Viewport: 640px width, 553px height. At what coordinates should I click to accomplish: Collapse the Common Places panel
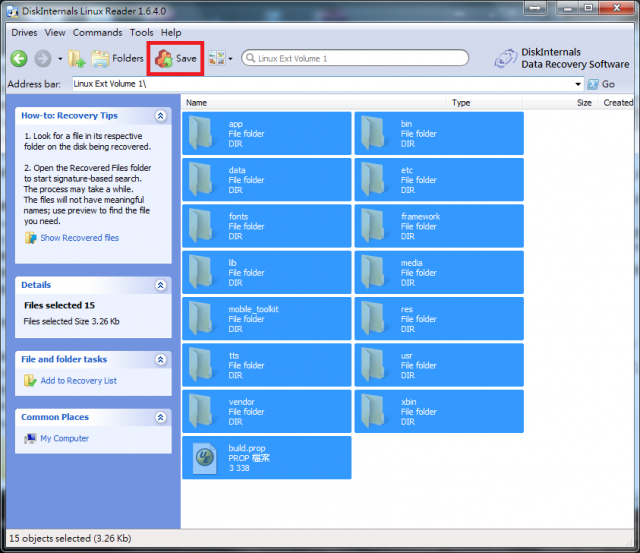coord(160,417)
